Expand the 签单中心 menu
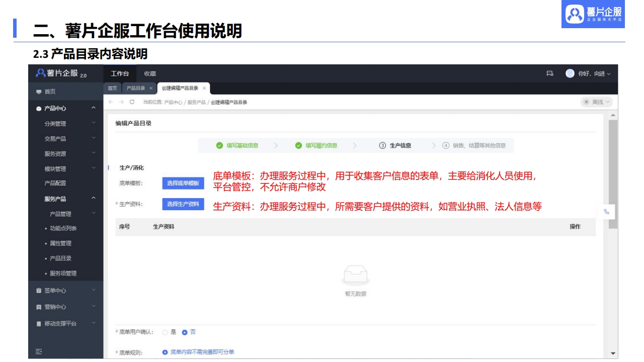 click(94, 290)
